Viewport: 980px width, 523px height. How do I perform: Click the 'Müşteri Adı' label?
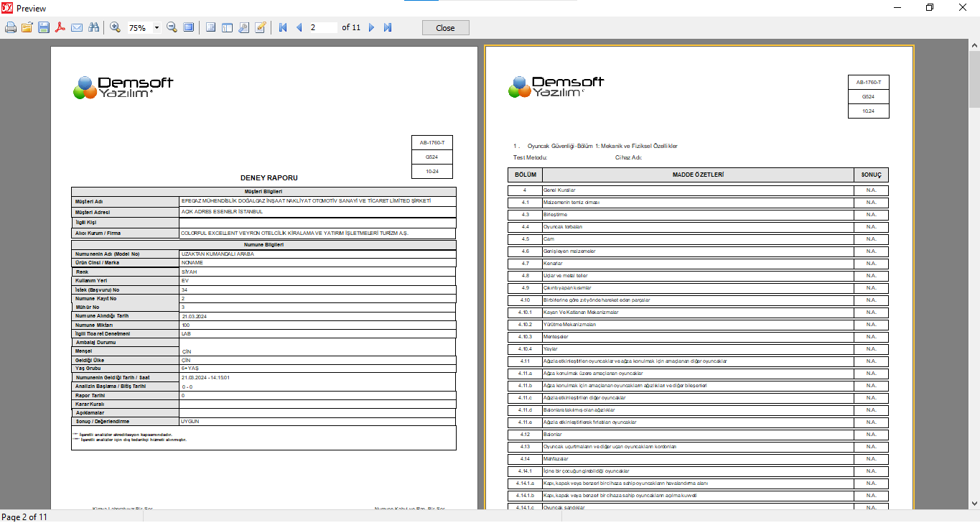coord(89,202)
